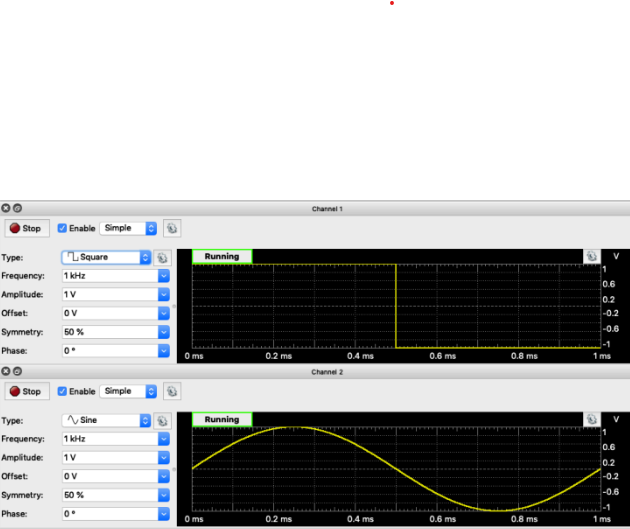Undock the Channel 1 panel
The image size is (630, 529).
pos(17,208)
